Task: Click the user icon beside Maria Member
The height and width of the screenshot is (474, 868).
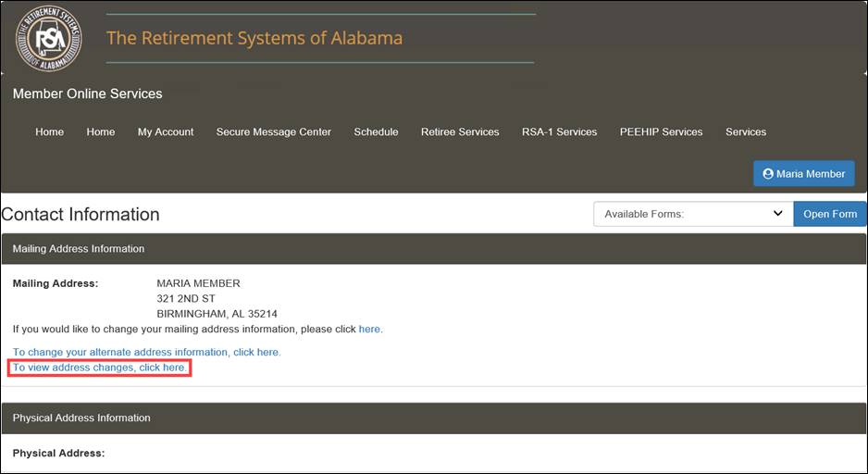Action: (x=767, y=173)
